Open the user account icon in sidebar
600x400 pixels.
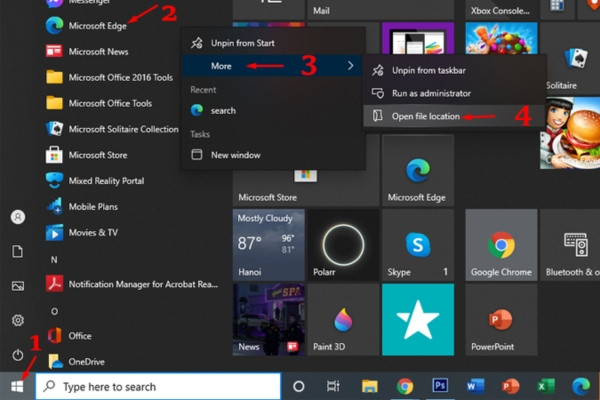pyautogui.click(x=18, y=217)
